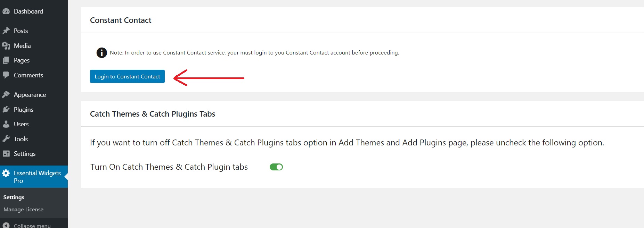Click the Posts pushpin icon
Viewport: 644px width, 228px height.
coord(6,31)
